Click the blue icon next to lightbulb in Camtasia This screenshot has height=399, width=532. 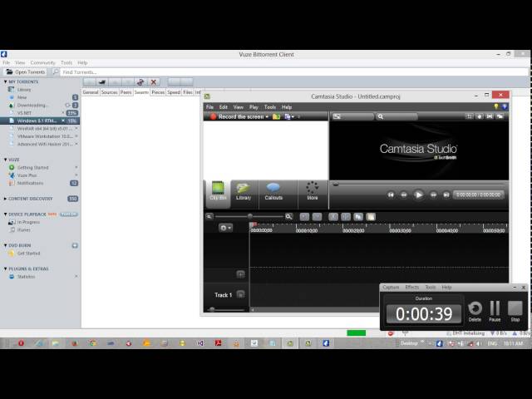[x=505, y=107]
